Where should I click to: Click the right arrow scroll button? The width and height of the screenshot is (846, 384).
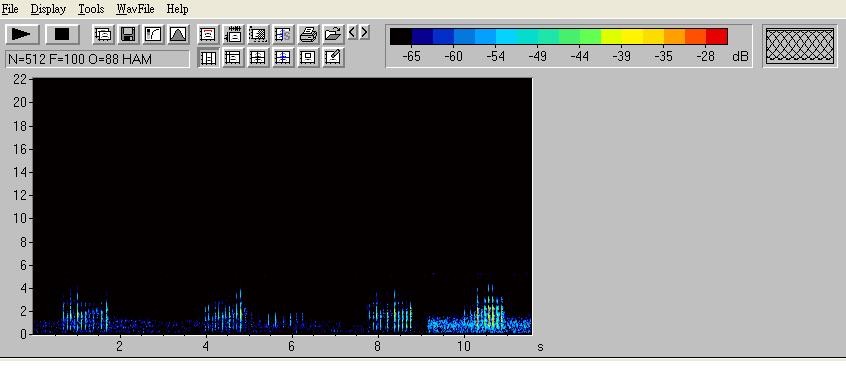coord(365,32)
